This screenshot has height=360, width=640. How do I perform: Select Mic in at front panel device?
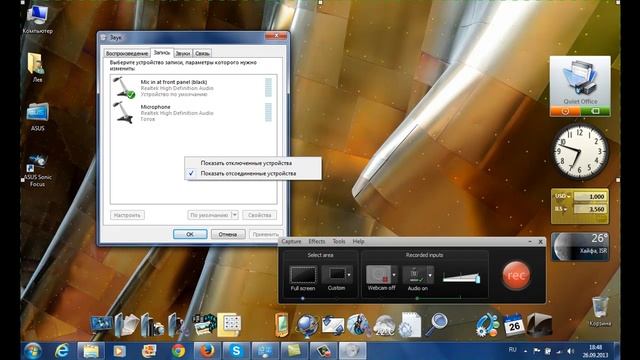pos(193,88)
